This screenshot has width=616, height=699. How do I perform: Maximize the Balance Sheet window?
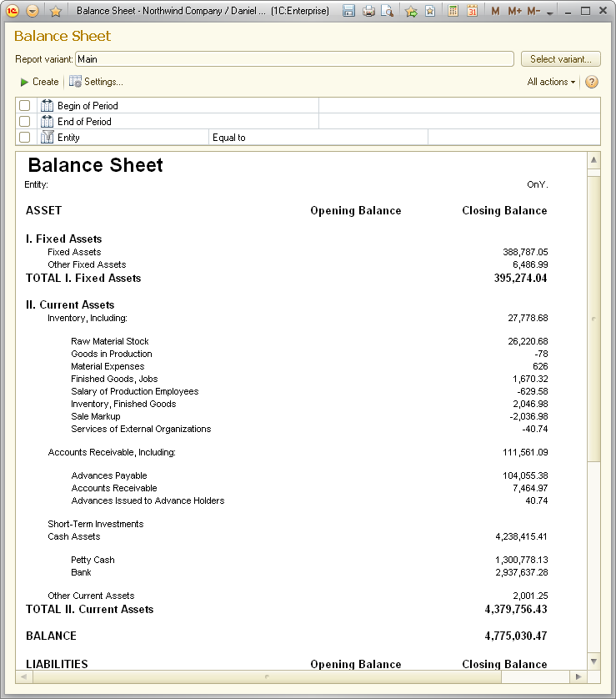tap(585, 11)
